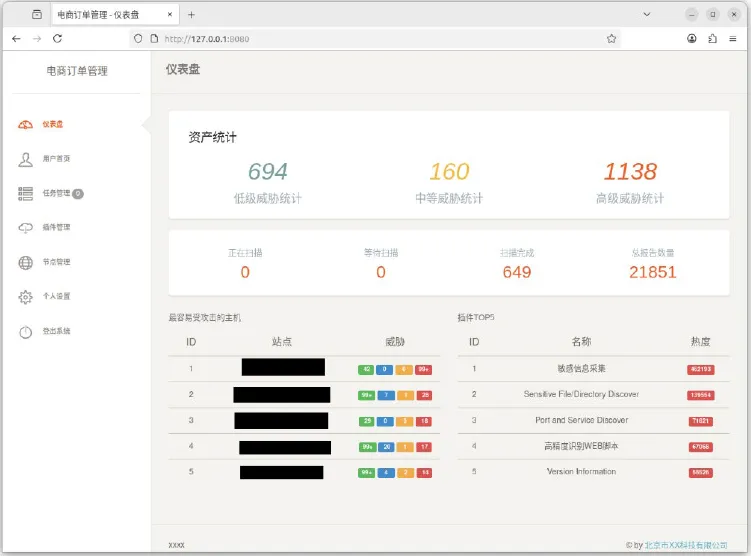The height and width of the screenshot is (556, 751).
Task: Click the Version Information plugin name
Action: pyautogui.click(x=581, y=471)
